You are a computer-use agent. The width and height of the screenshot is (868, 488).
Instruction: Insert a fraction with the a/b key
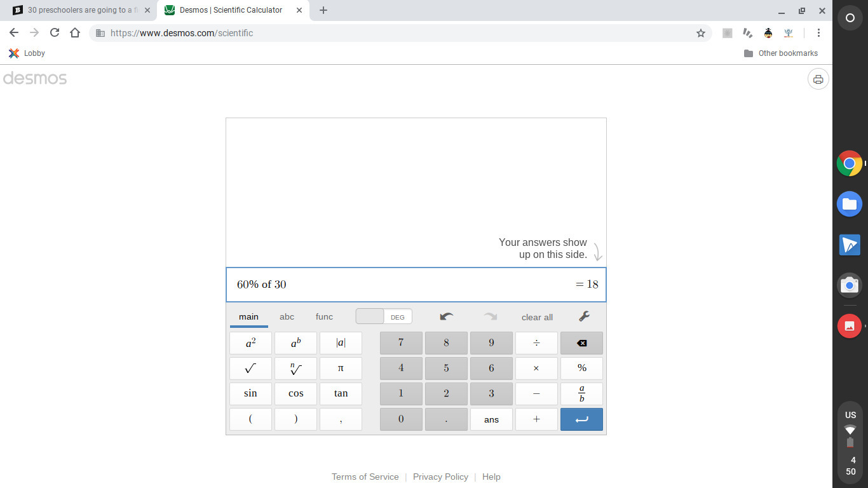581,394
